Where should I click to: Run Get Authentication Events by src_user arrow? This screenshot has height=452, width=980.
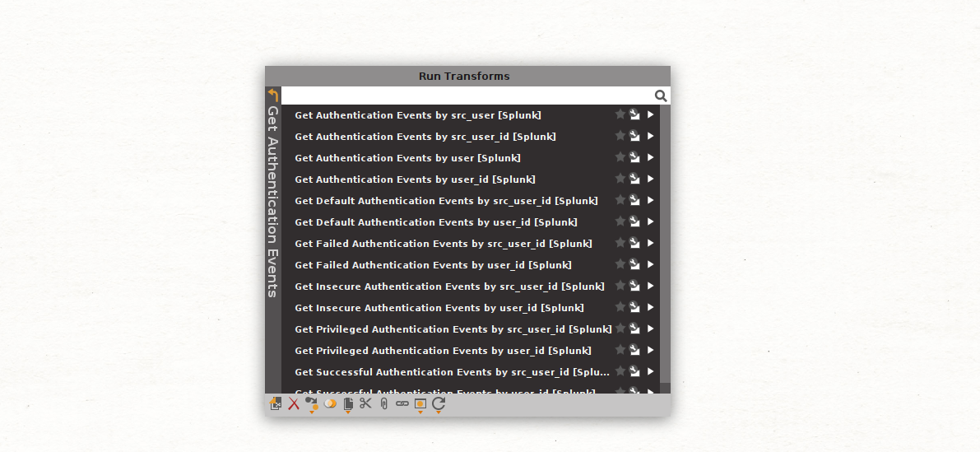click(x=651, y=115)
